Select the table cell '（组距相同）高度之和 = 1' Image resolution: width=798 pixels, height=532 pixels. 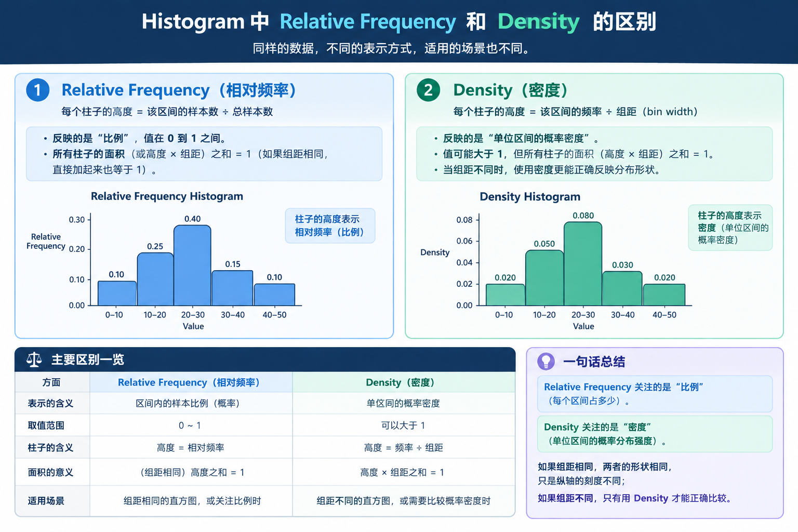tap(191, 472)
